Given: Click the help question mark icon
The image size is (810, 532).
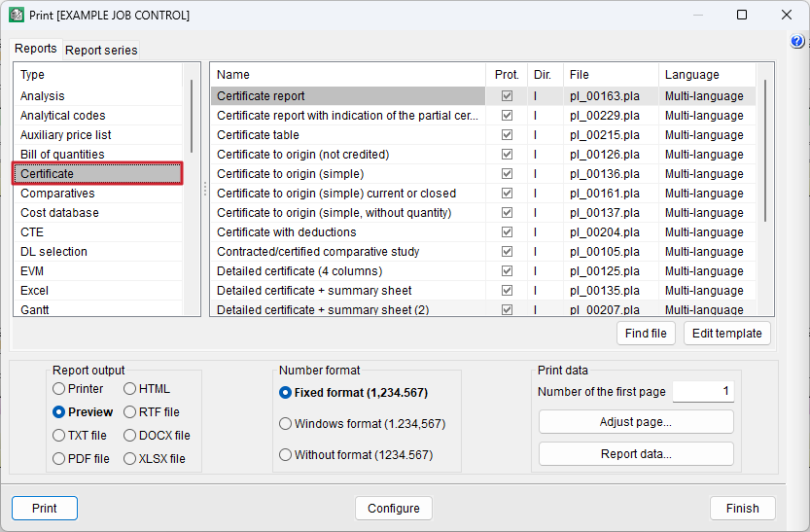Looking at the screenshot, I should 797,42.
